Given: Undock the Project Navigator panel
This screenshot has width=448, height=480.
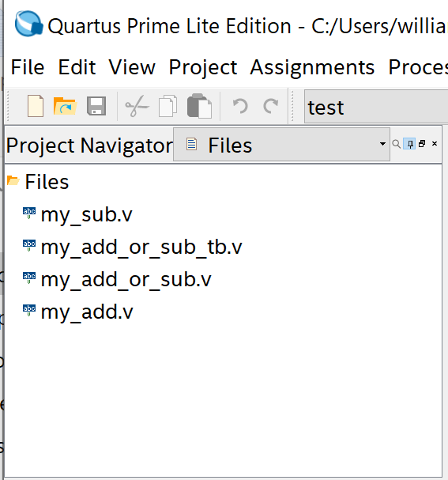Looking at the screenshot, I should coord(422,144).
